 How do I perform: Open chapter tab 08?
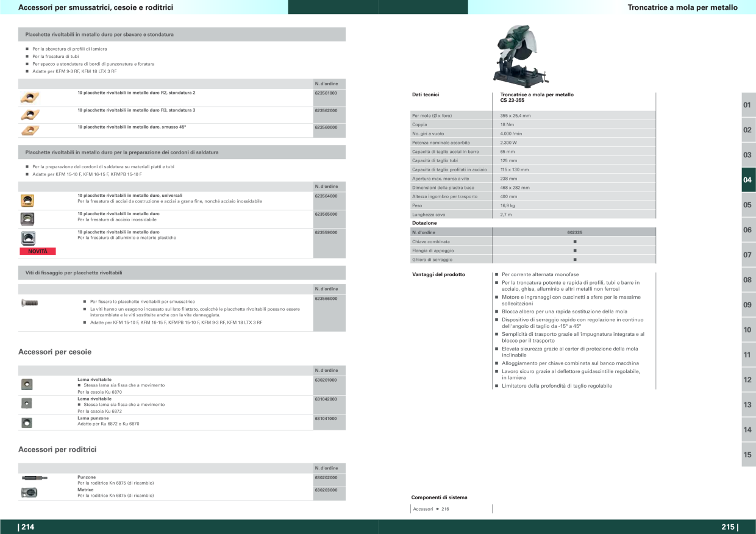click(x=748, y=280)
